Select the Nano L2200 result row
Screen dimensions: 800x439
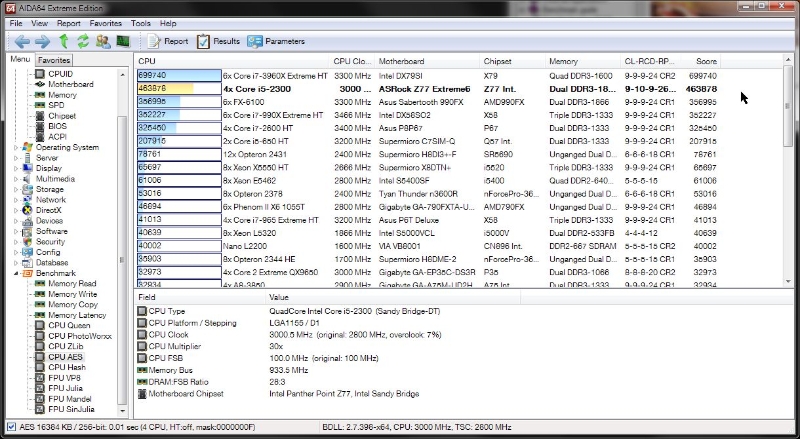click(x=427, y=246)
